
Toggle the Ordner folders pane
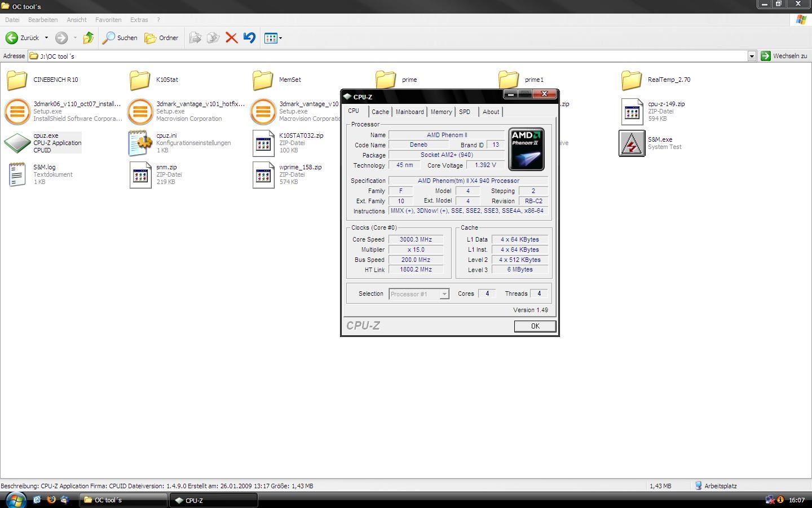click(161, 38)
